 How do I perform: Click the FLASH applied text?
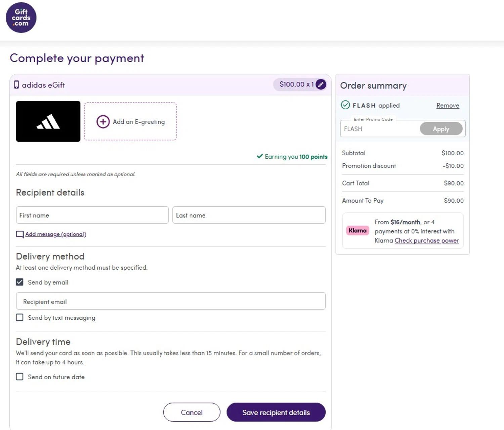pos(376,106)
